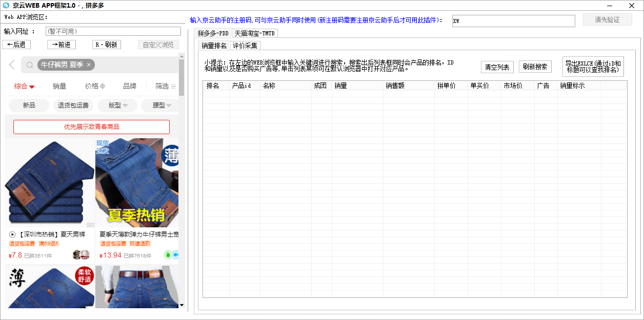Click the 排名 column header

tap(216, 86)
